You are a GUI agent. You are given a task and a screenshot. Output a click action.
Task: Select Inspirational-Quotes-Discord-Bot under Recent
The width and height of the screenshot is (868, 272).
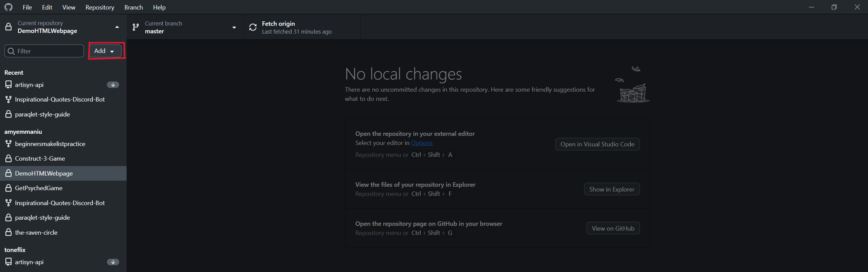click(63, 99)
